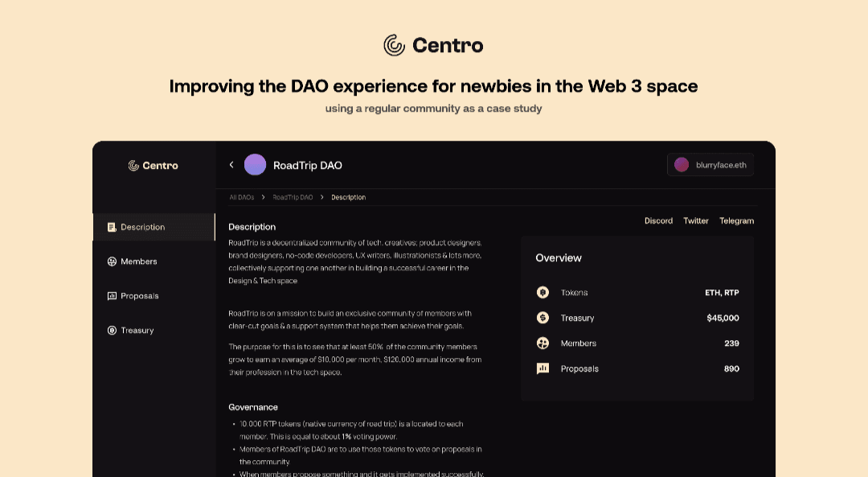This screenshot has height=477, width=868.
Task: Click the RoadTrip DAO purple avatar
Action: click(x=255, y=165)
